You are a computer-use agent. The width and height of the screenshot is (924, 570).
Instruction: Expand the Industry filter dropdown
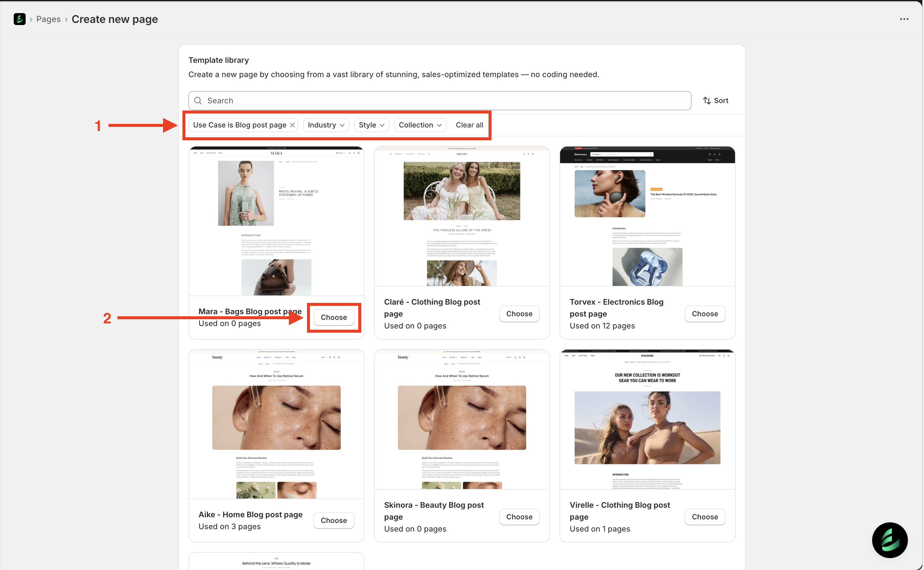click(x=326, y=125)
